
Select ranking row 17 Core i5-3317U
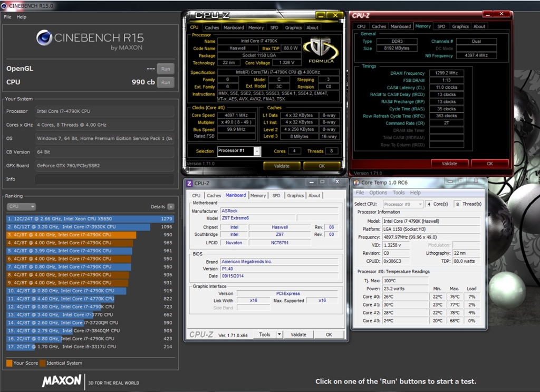tap(90, 347)
